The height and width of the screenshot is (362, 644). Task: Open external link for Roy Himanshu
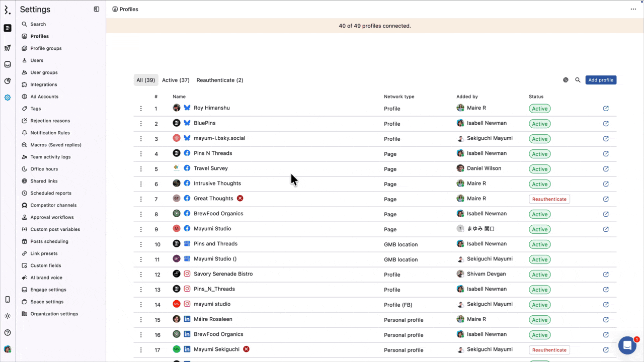606,109
